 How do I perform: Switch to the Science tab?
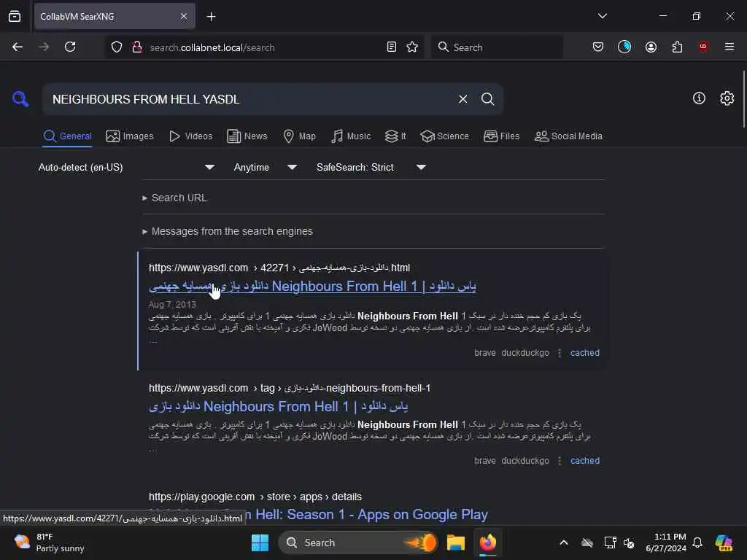tap(444, 136)
